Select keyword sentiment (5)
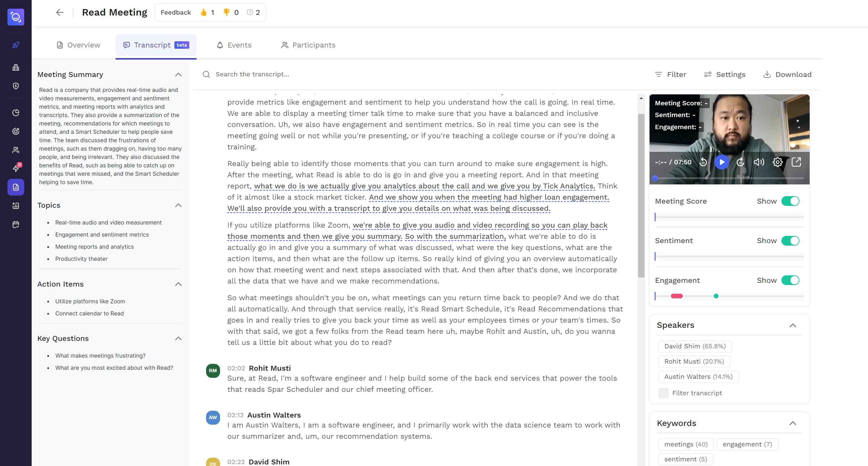The image size is (868, 466). [686, 459]
